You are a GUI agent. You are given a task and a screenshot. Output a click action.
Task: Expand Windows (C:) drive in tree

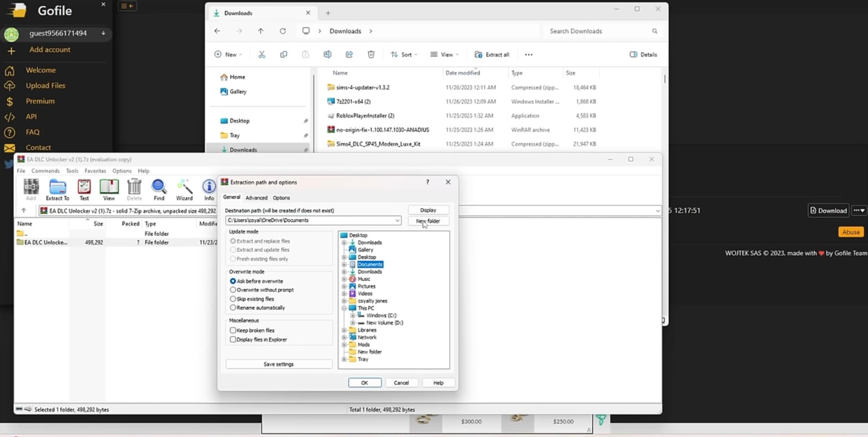pos(353,315)
